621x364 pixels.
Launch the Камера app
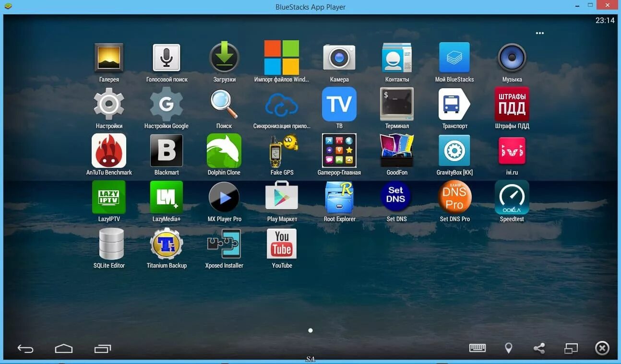[339, 58]
